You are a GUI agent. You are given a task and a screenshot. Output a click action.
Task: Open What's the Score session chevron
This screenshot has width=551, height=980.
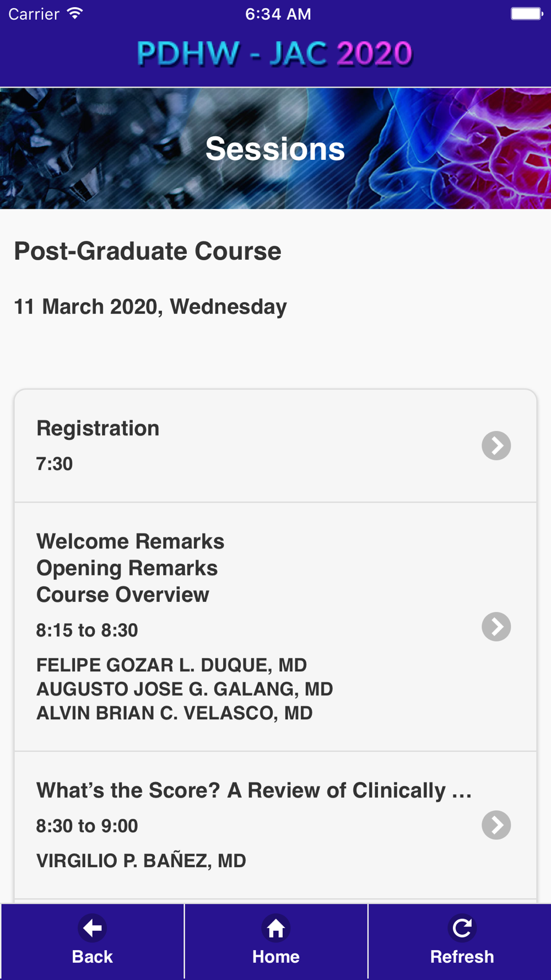click(x=496, y=825)
